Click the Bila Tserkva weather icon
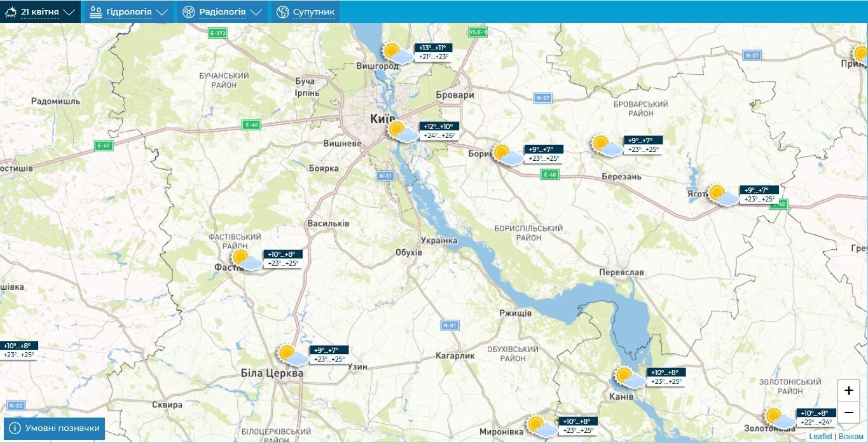 [x=293, y=355]
